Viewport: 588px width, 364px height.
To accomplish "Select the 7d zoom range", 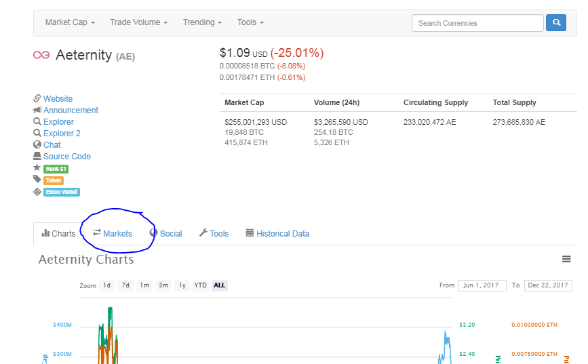I will (125, 285).
